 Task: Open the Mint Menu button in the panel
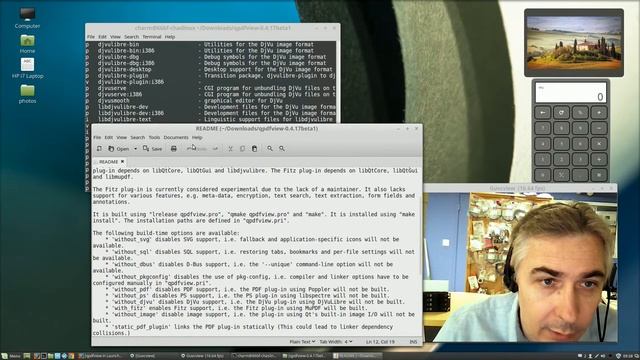[11, 356]
